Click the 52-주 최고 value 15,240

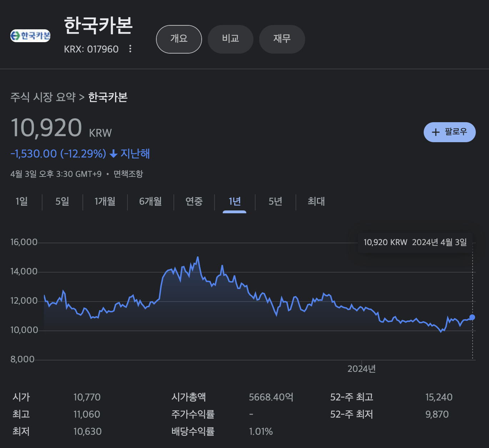click(439, 397)
